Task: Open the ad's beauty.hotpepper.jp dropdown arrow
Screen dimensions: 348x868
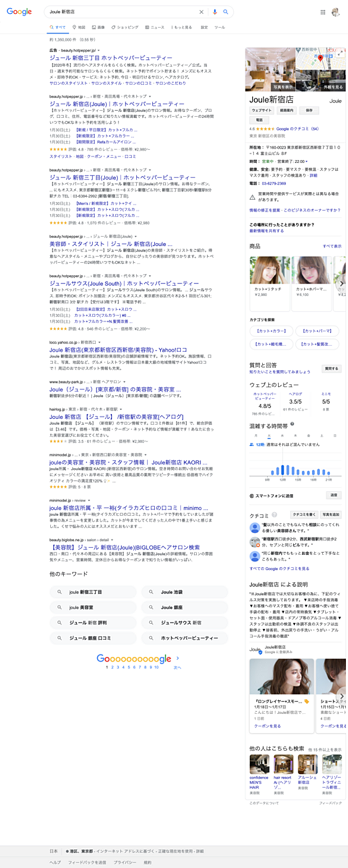Action: coord(99,51)
